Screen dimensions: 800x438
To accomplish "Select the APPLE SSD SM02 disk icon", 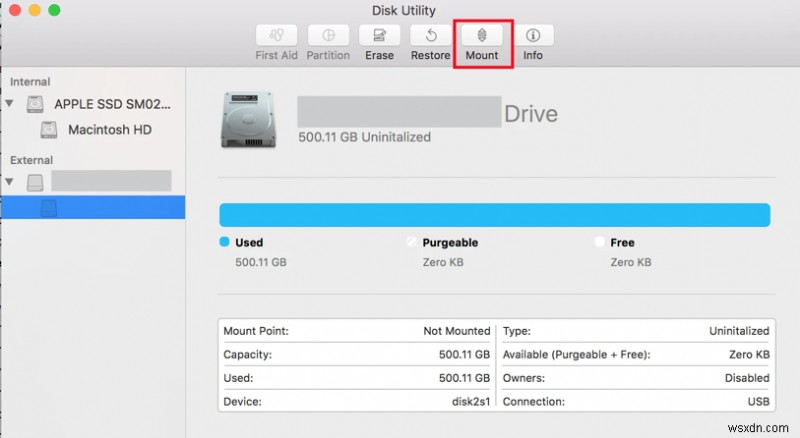I will [x=35, y=104].
